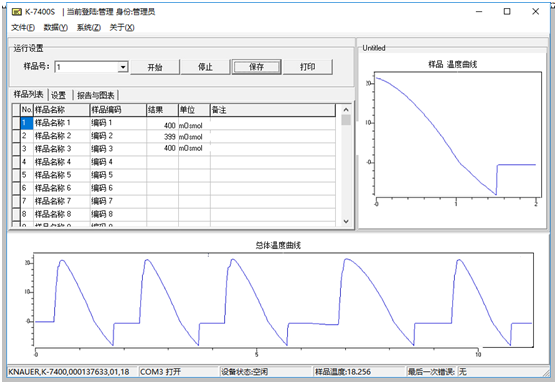Click the 保存 button

tap(256, 67)
